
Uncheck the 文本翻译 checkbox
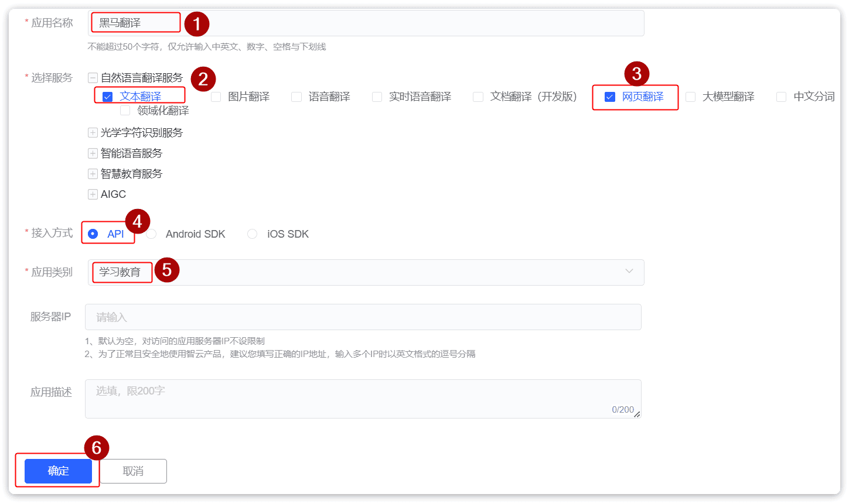[108, 97]
